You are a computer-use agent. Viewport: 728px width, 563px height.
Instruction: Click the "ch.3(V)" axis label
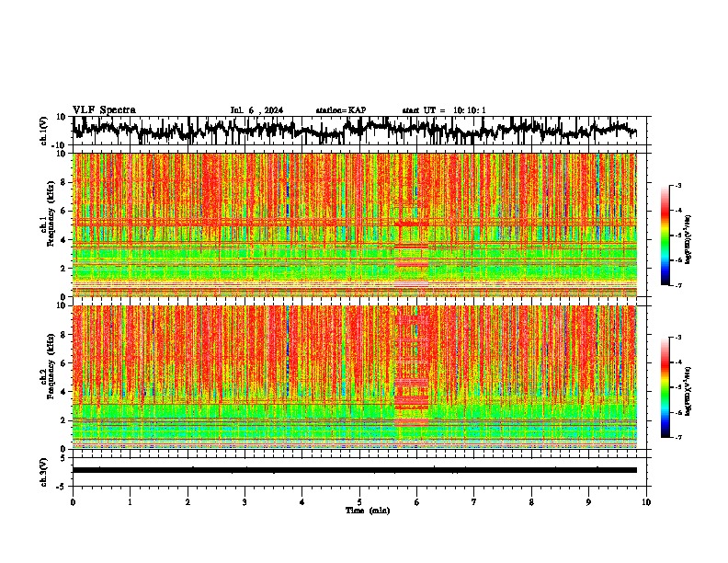pos(44,472)
